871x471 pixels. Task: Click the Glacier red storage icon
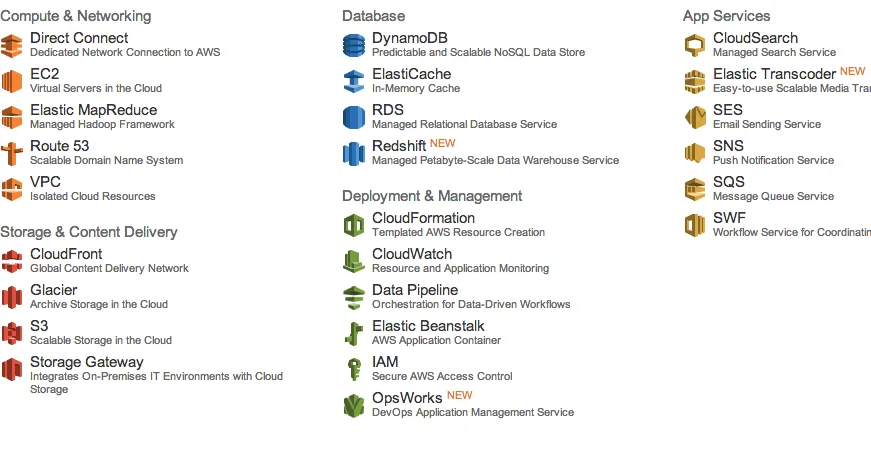coord(12,297)
